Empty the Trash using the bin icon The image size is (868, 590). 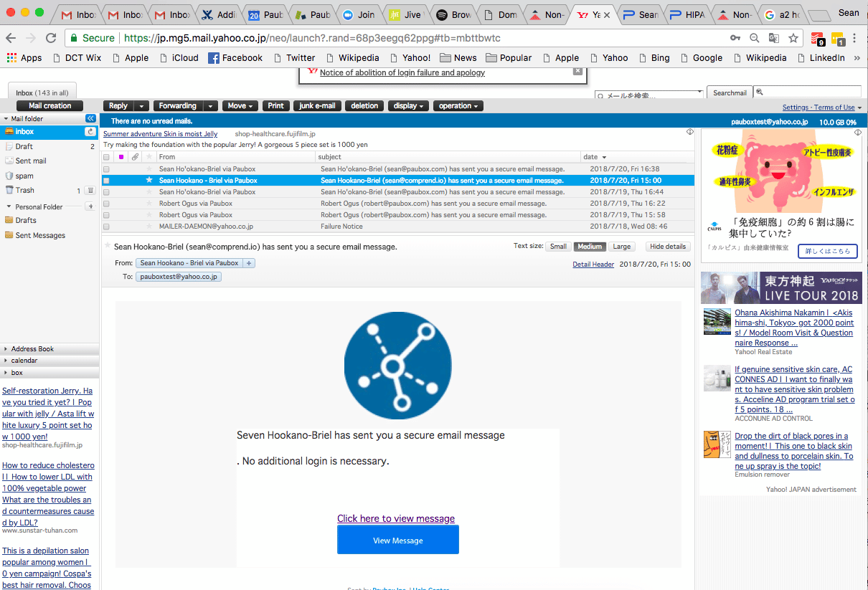point(90,191)
